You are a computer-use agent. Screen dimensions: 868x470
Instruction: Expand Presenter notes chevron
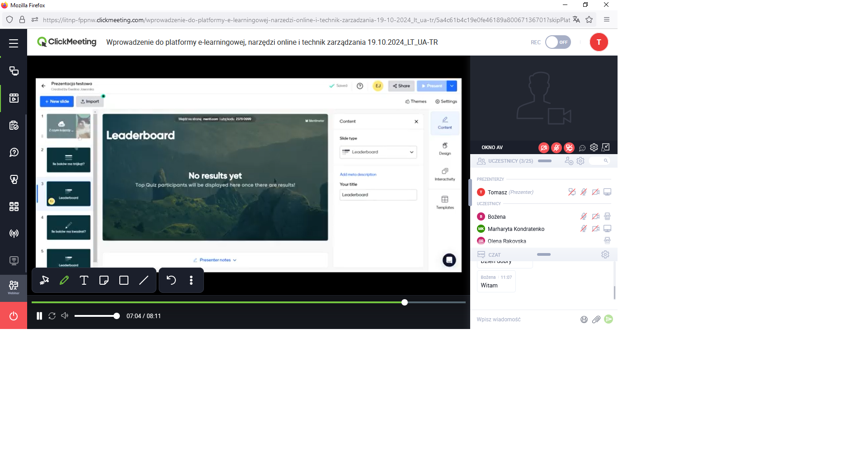[x=235, y=260]
